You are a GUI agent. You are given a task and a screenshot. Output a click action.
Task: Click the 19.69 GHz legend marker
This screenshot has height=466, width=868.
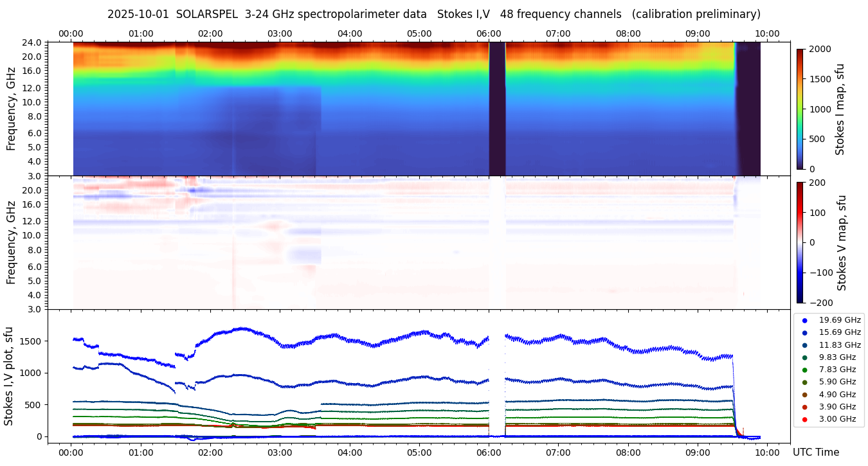804,320
